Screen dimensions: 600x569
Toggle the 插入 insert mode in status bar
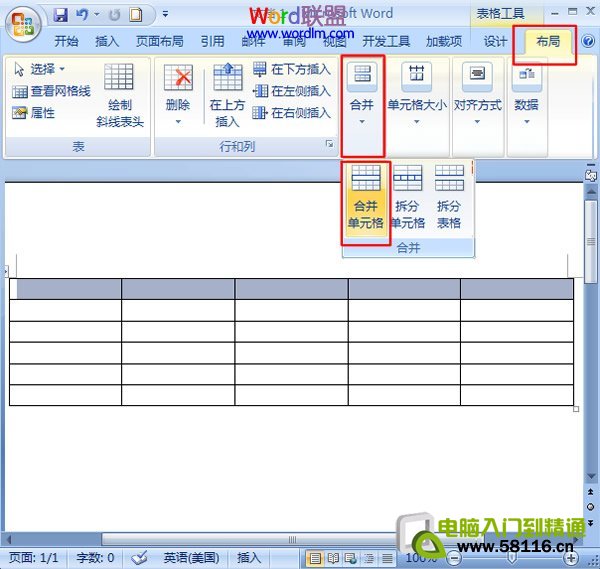point(249,558)
